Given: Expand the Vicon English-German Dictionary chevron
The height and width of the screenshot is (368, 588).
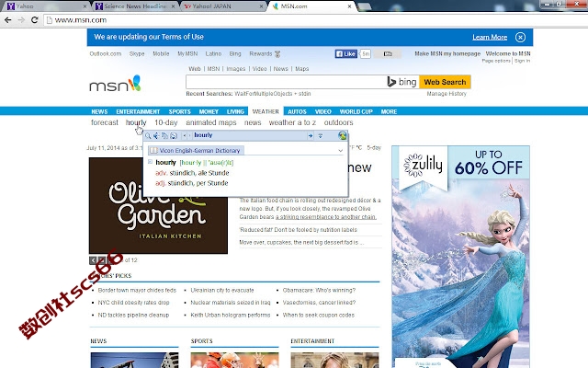Looking at the screenshot, I should (340, 151).
